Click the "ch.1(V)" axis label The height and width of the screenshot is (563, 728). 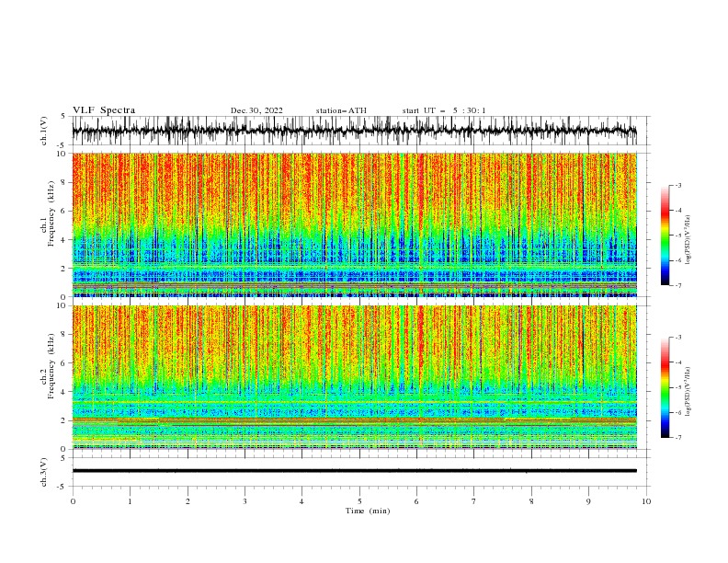pos(44,131)
